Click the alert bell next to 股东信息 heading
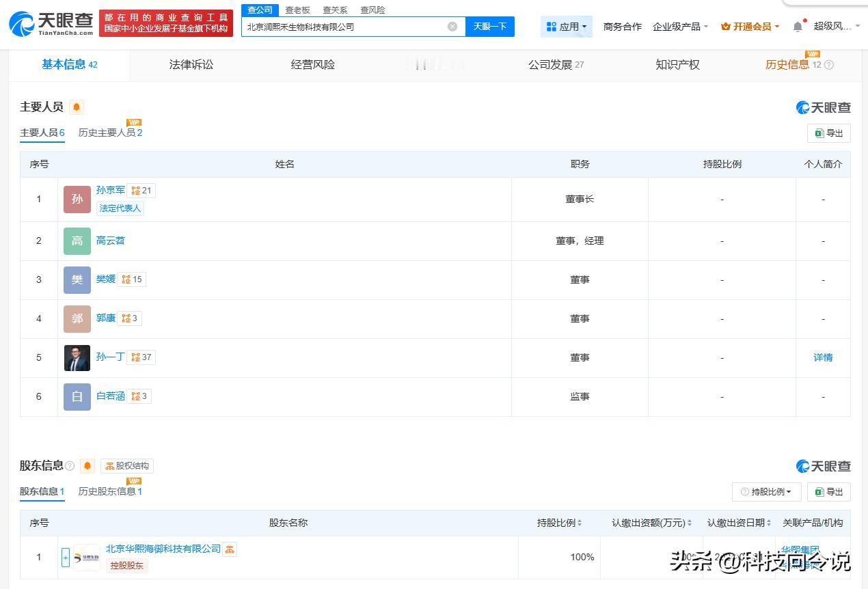 click(x=87, y=466)
